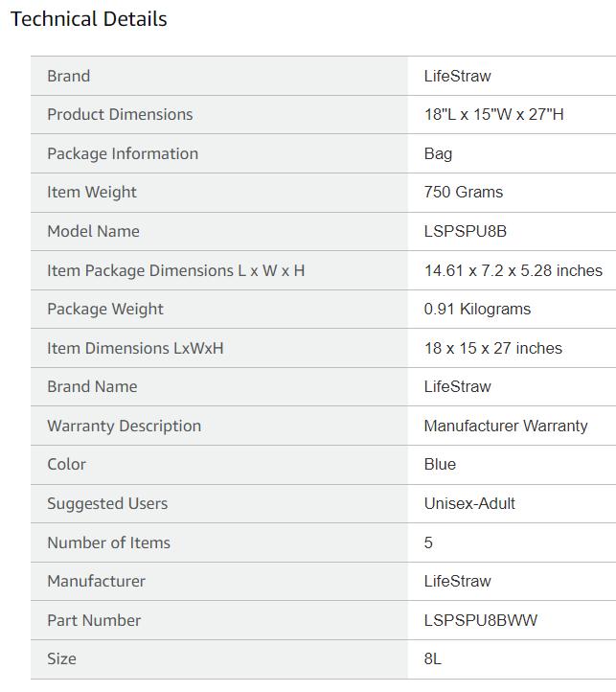Viewport: 616px width, 692px height.
Task: Select the Brand row label
Action: [x=68, y=76]
